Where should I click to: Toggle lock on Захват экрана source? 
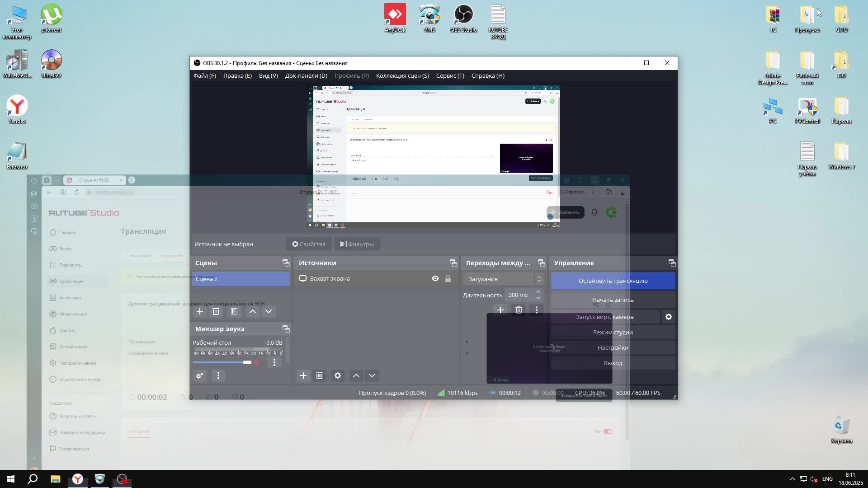pos(448,279)
